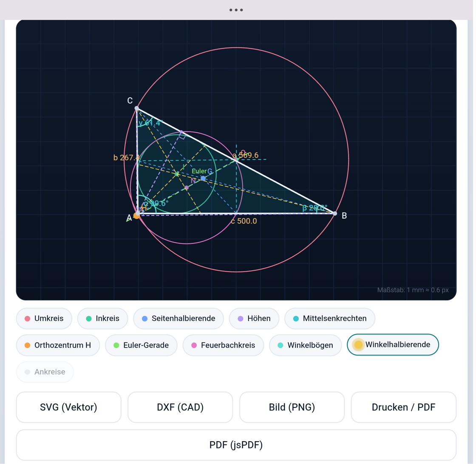Click the Maßstab scale text

(413, 290)
